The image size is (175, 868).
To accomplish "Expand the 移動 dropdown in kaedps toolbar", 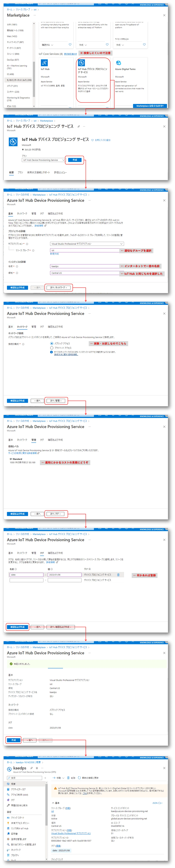I will [58, 778].
